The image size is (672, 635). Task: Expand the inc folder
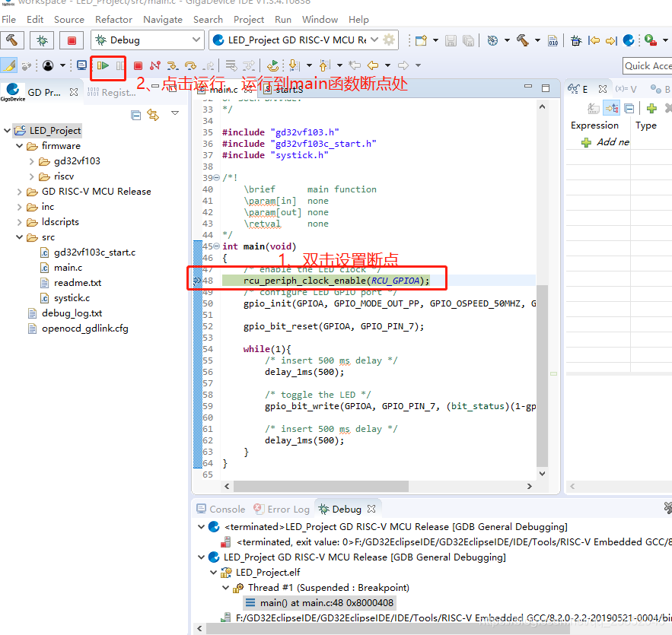tap(19, 207)
